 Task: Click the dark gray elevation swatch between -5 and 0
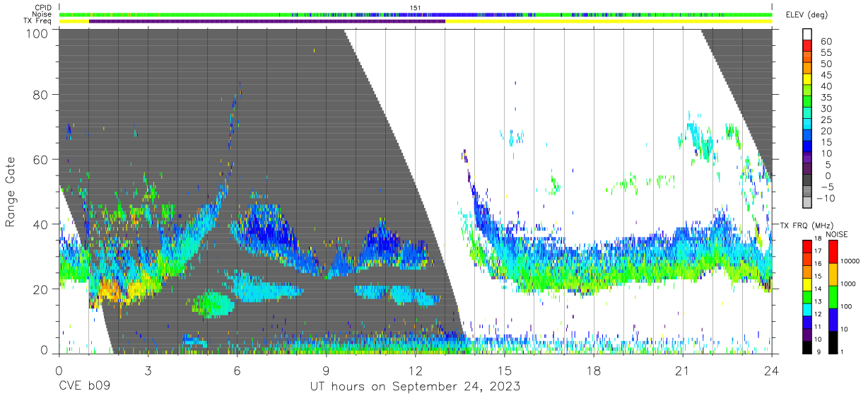click(x=807, y=181)
